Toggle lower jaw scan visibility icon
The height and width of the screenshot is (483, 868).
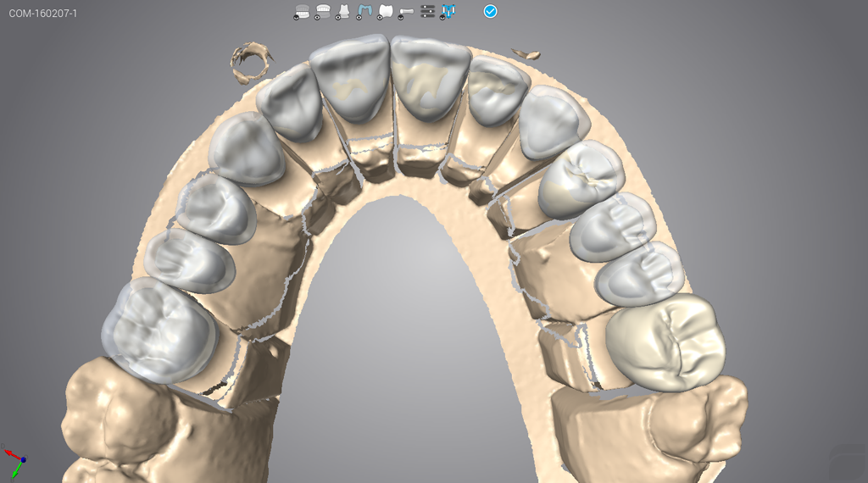tap(302, 11)
